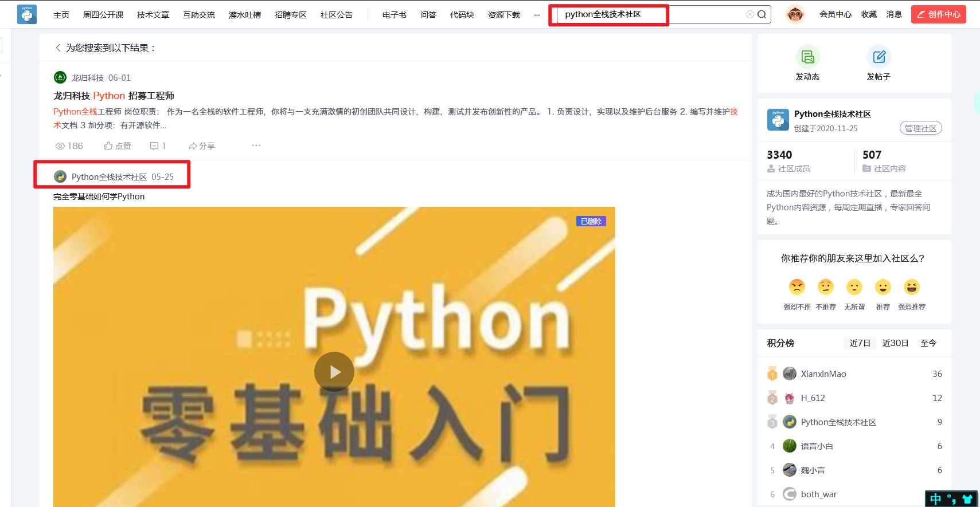Click 魏小言's avatar in ranking

pos(790,470)
